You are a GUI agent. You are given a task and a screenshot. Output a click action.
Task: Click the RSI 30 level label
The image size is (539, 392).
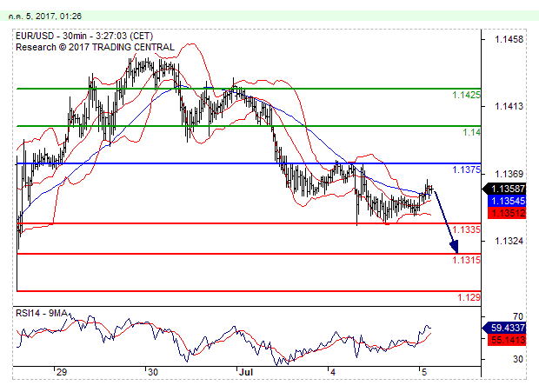517,359
